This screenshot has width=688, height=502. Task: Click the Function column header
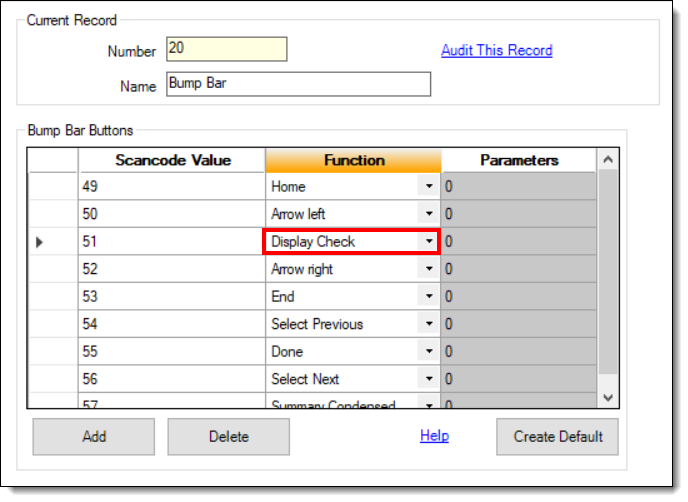(354, 161)
